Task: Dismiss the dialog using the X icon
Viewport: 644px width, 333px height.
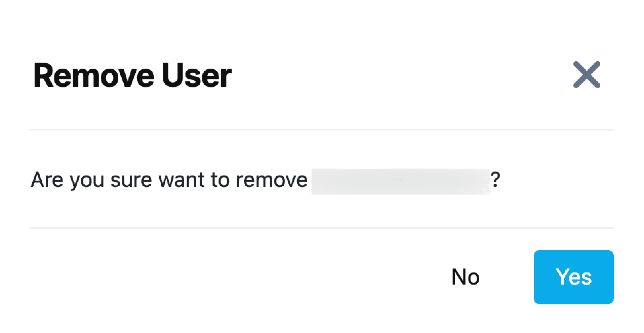Action: (x=587, y=75)
